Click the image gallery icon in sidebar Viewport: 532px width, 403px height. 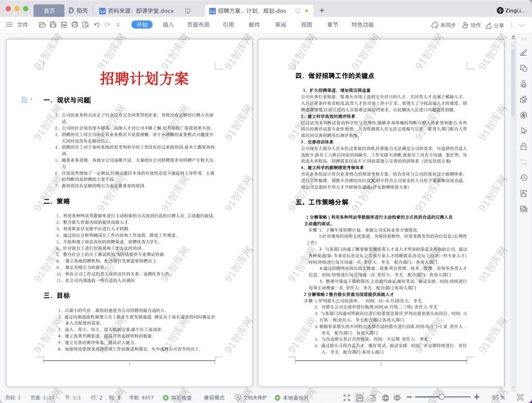[524, 209]
